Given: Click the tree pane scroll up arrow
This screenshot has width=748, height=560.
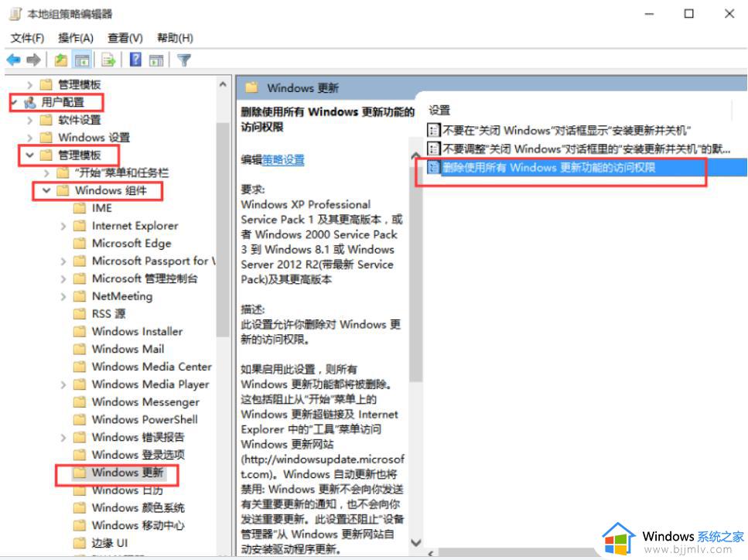Looking at the screenshot, I should coord(223,84).
